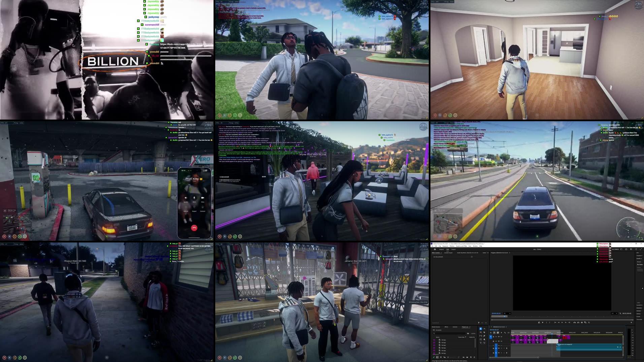Toggle the V1 track lock
Image resolution: width=644 pixels, height=362 pixels.
point(493,341)
